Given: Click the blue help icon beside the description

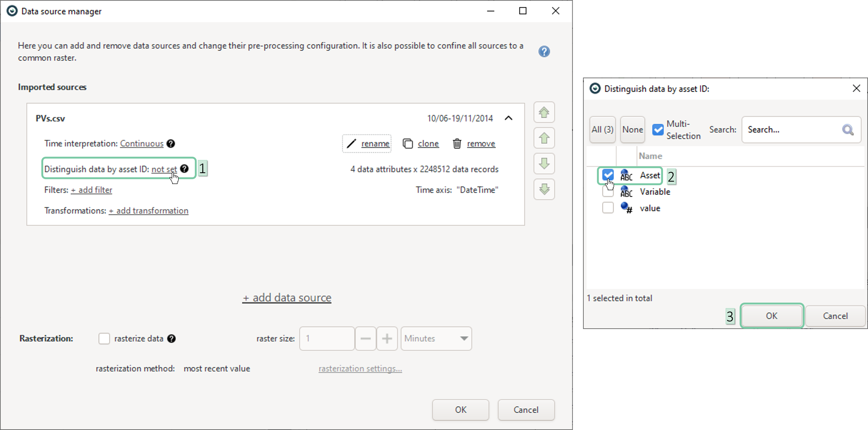Looking at the screenshot, I should click(x=544, y=52).
